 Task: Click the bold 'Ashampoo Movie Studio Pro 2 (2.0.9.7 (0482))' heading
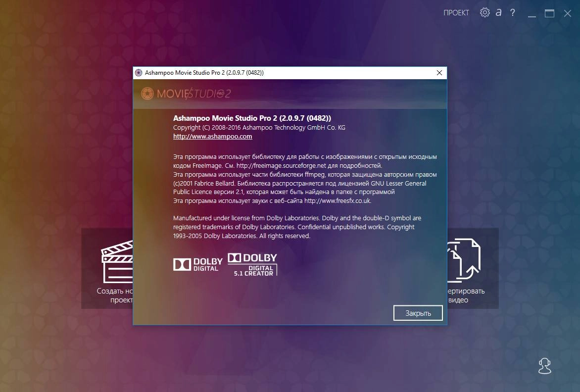[x=252, y=118]
